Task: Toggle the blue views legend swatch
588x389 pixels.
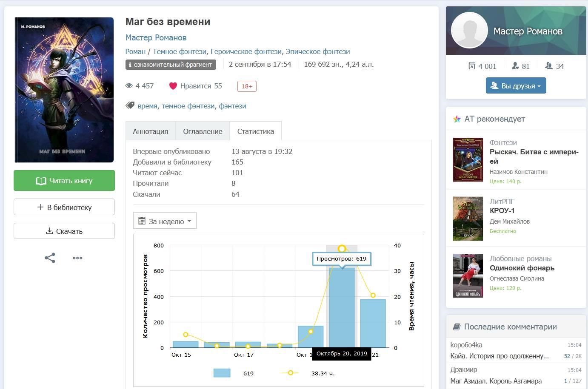Action: (222, 373)
